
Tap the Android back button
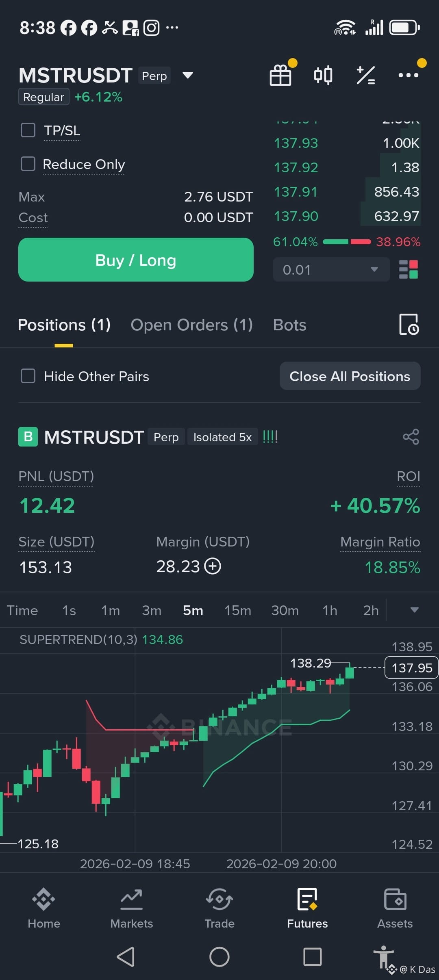tap(126, 957)
